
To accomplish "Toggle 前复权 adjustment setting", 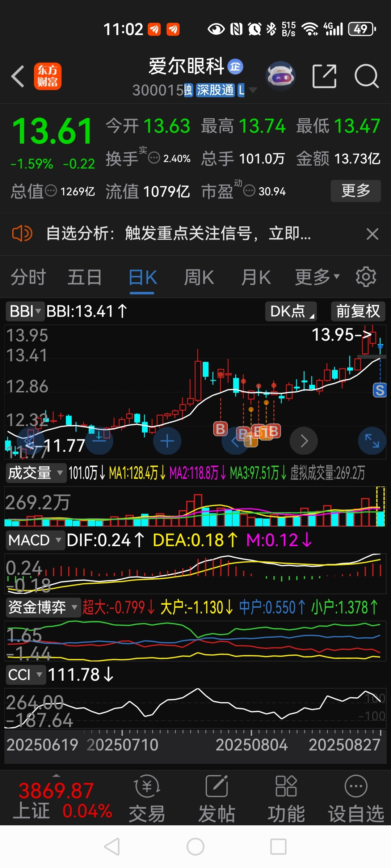I will (358, 311).
